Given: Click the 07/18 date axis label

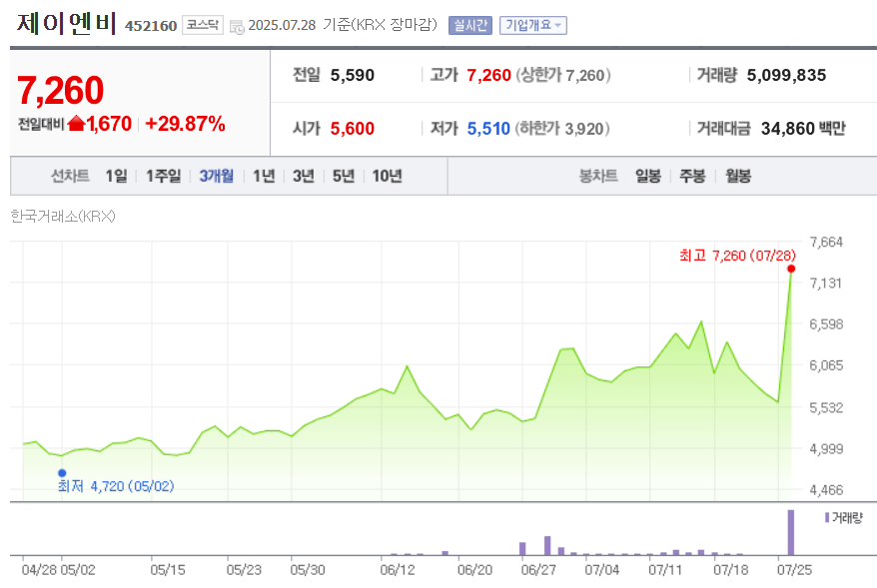Looking at the screenshot, I should coord(731,570).
